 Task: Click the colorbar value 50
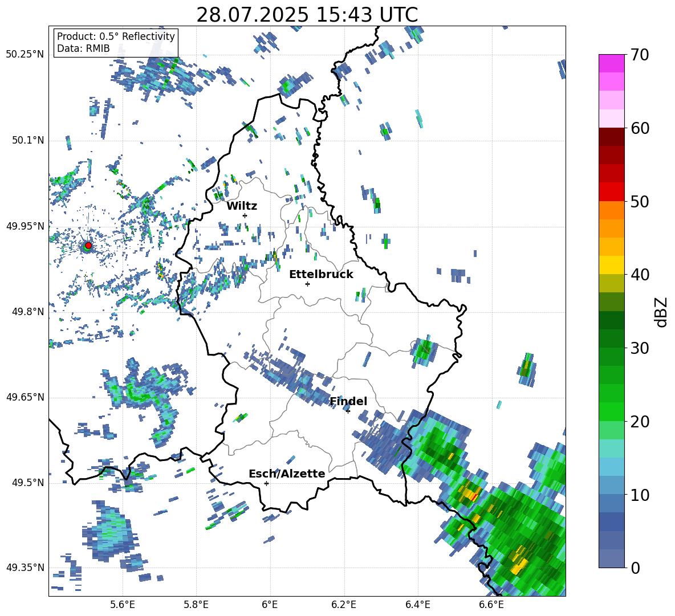640,201
